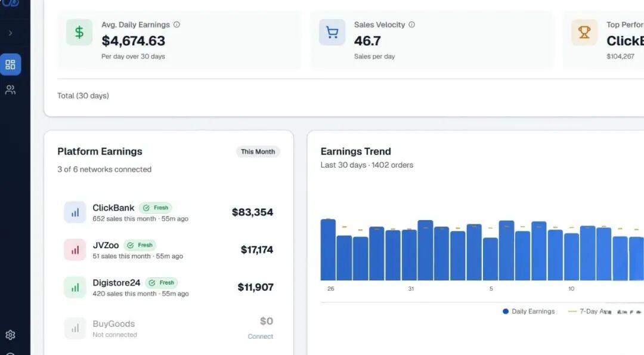Toggle the Daily Earnings legend item
The image size is (644, 355).
tap(528, 311)
